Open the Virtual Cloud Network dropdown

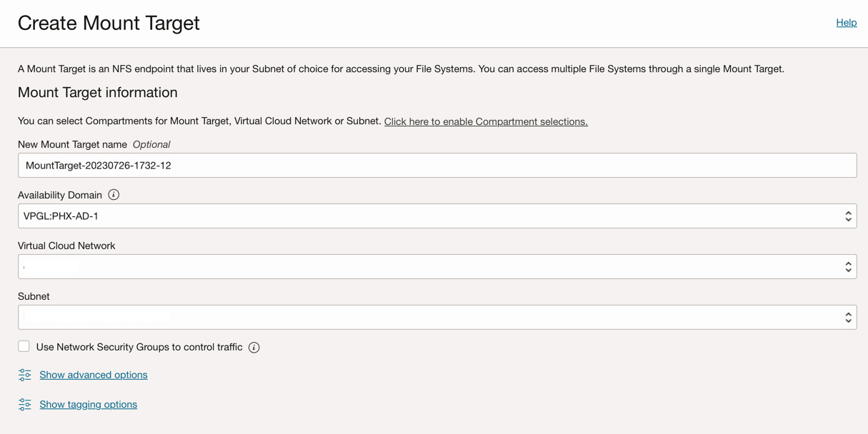tap(429, 267)
